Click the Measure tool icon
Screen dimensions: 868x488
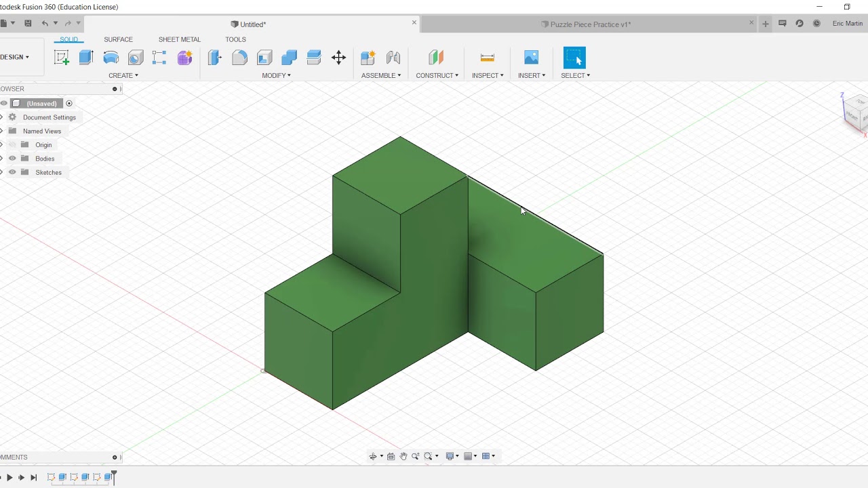tap(487, 58)
